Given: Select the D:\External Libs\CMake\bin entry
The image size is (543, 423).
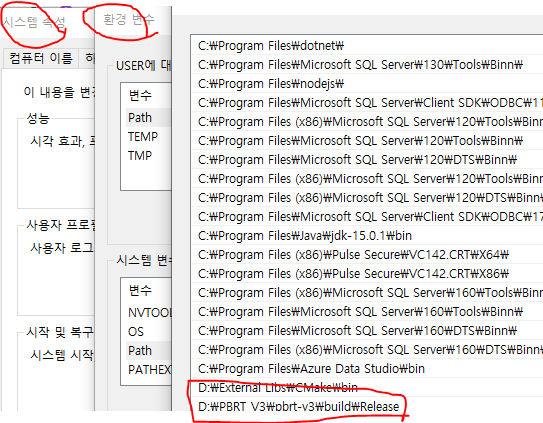Looking at the screenshot, I should [367, 388].
